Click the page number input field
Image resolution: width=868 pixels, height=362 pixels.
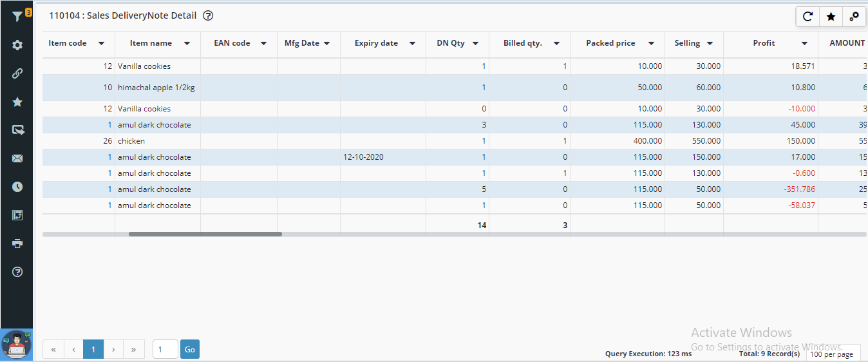point(165,349)
